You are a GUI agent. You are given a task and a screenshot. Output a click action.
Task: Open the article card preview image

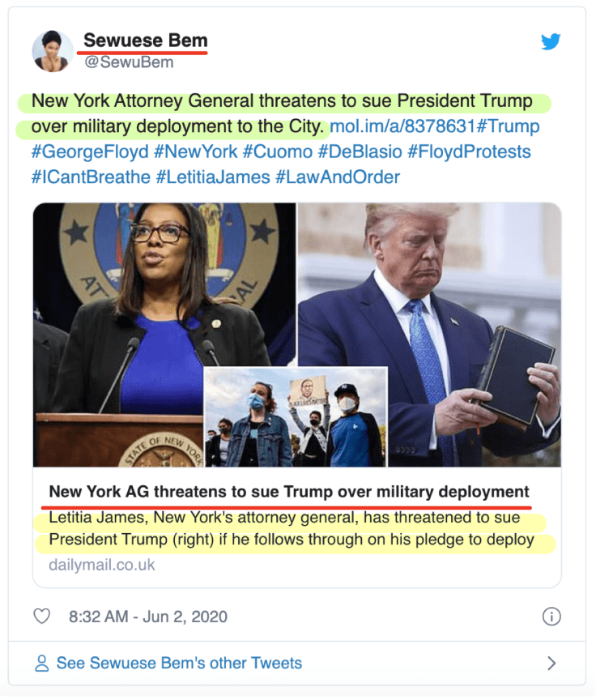point(297,335)
